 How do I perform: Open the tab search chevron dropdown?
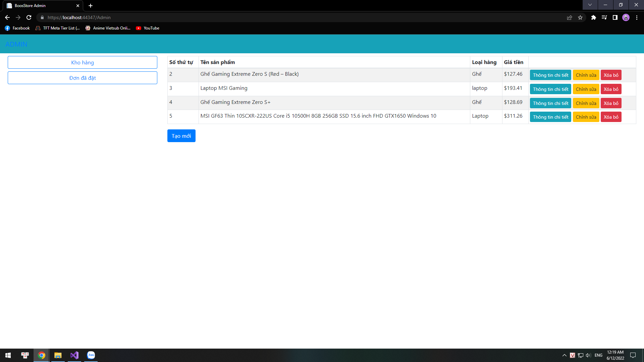coord(590,5)
